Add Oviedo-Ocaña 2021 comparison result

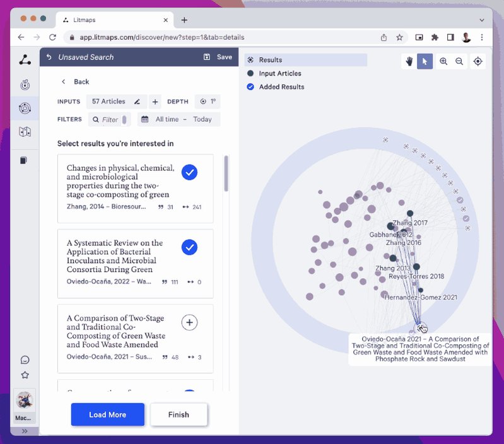[189, 322]
